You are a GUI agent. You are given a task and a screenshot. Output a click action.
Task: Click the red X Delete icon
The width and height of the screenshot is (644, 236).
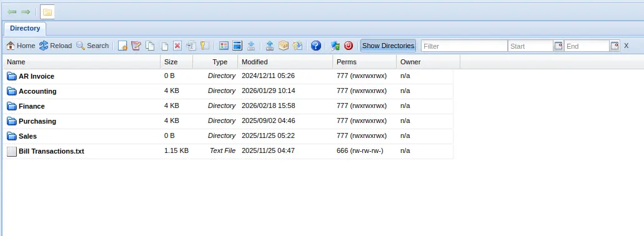[x=177, y=46]
